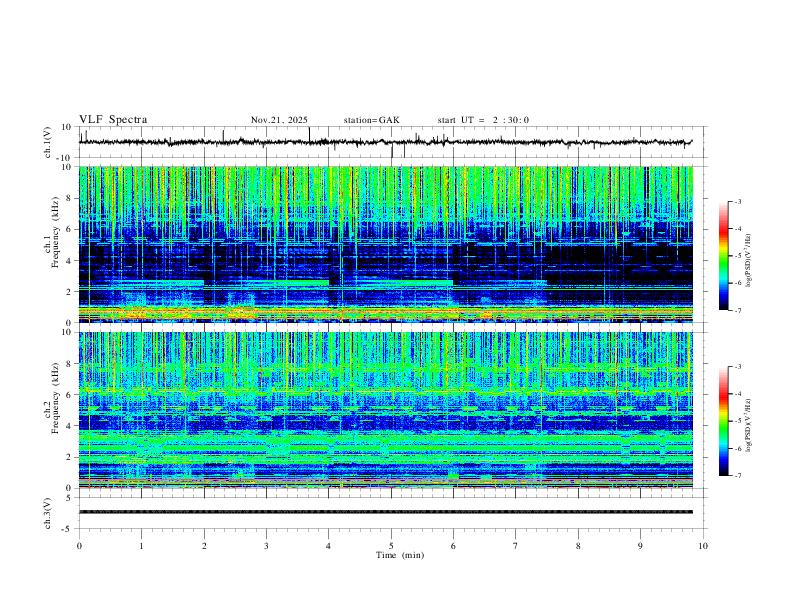Screen dimensions: 792x612
Task: Click the time axis tick label "1"
Action: [141, 546]
